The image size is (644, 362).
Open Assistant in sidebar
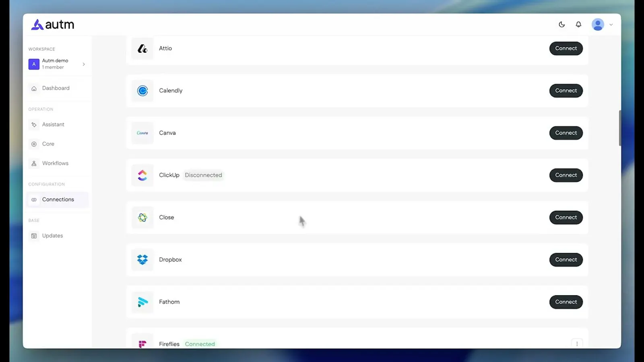tap(58, 125)
